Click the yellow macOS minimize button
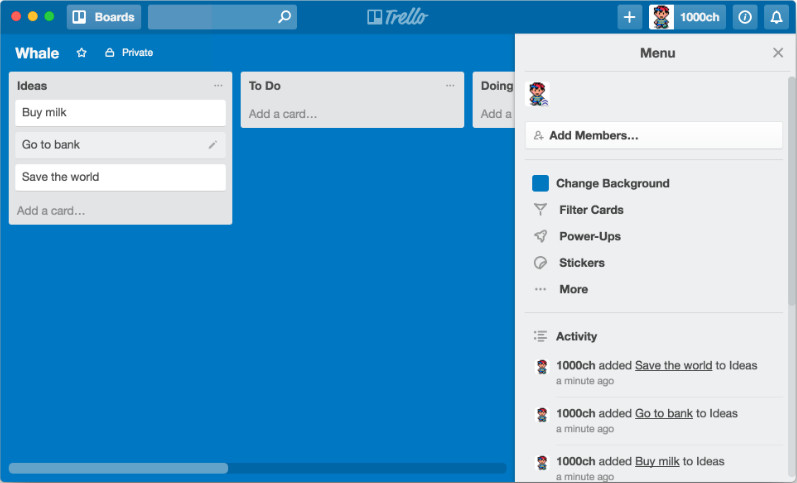The width and height of the screenshot is (797, 483). tap(33, 16)
